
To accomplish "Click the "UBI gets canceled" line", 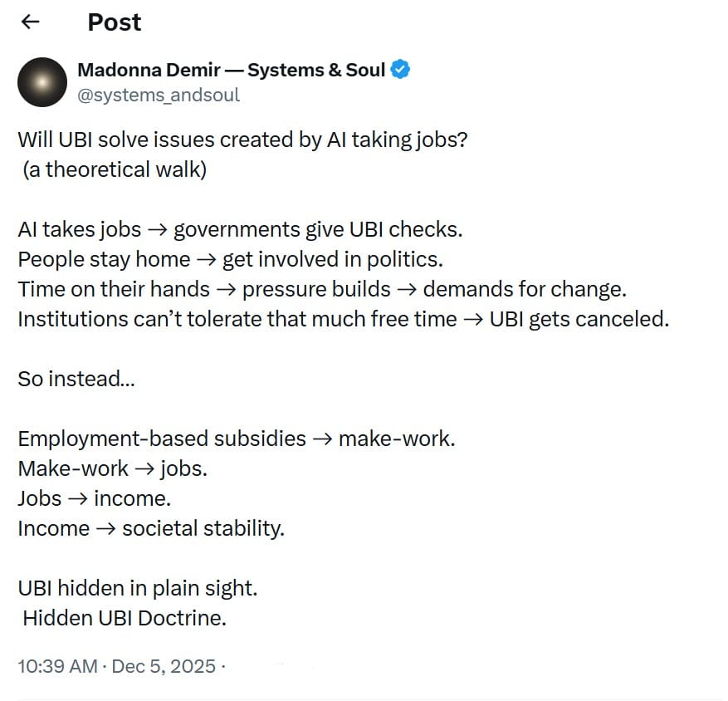I will click(x=342, y=319).
